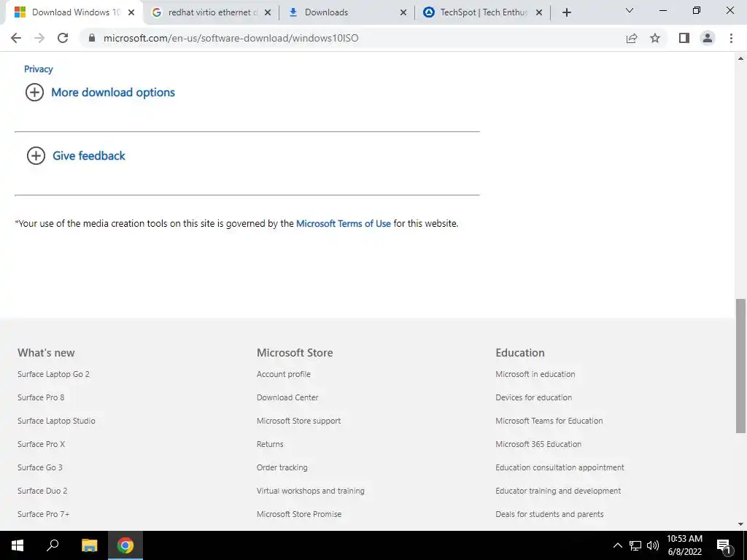Reload the current page
747x560 pixels.
tap(63, 38)
